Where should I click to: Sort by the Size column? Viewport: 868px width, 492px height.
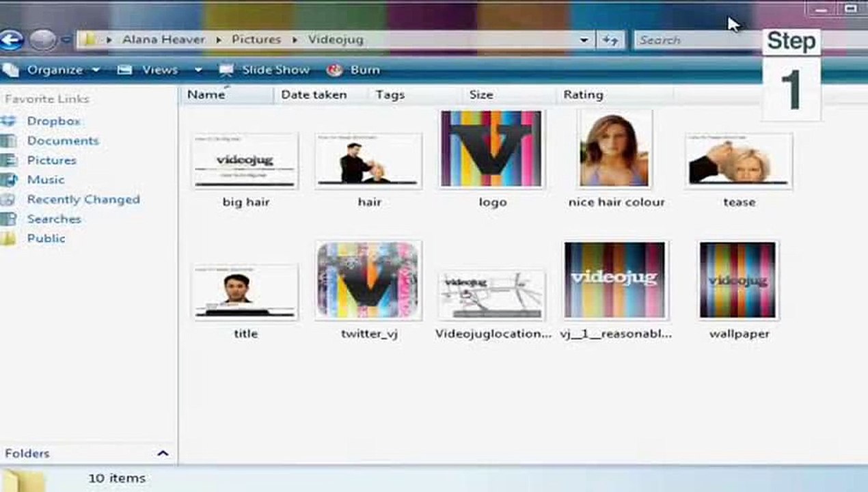pos(480,95)
